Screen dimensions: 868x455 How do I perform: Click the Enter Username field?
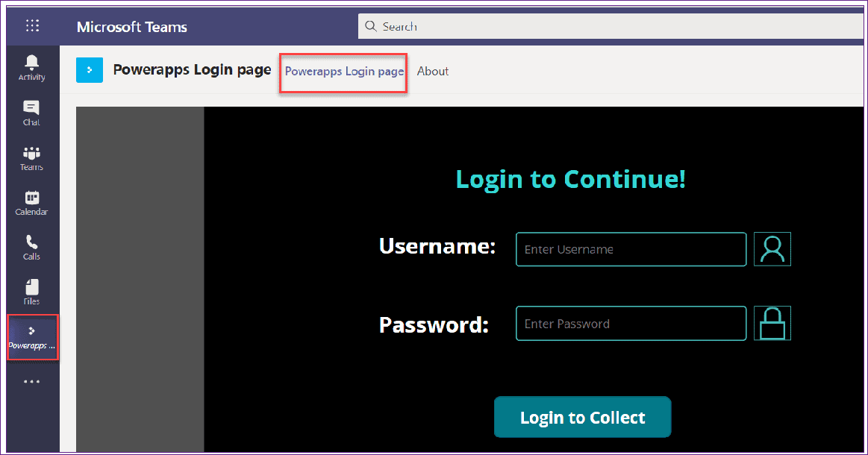point(631,249)
